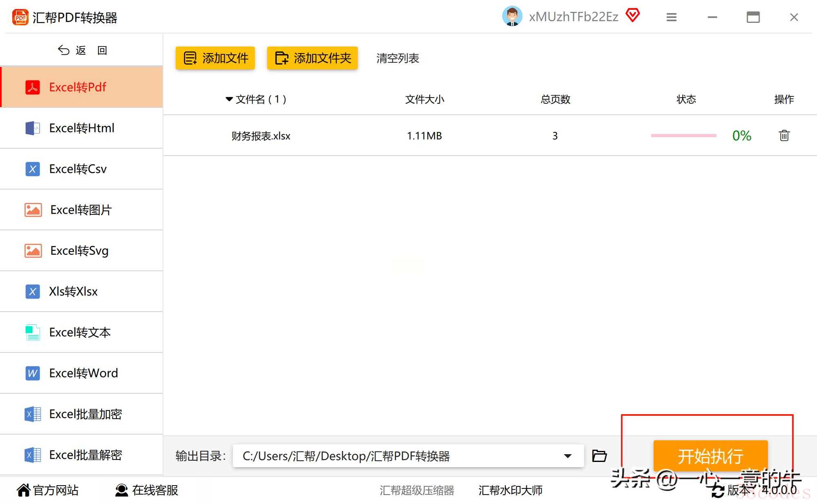
Task: Open the hamburger menu icon in title bar
Action: click(672, 17)
